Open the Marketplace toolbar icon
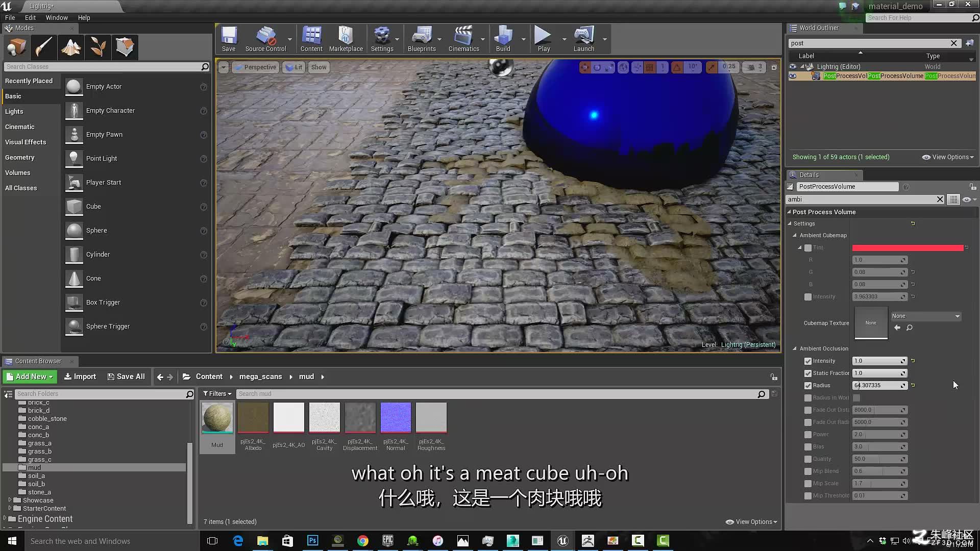The image size is (980, 551). tap(346, 39)
